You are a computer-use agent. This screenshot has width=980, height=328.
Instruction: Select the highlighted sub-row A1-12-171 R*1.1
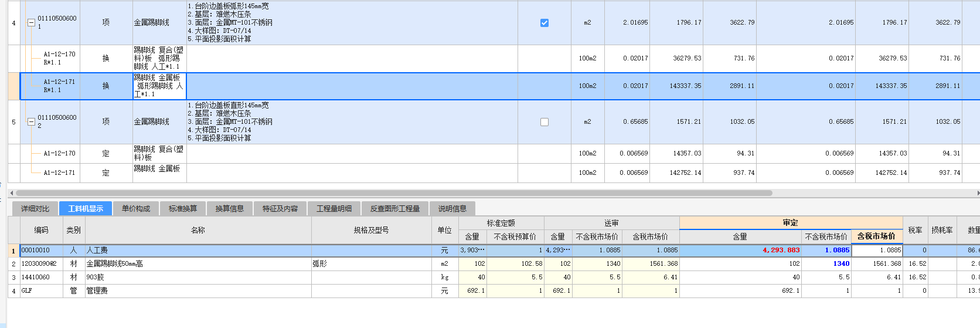coord(60,86)
